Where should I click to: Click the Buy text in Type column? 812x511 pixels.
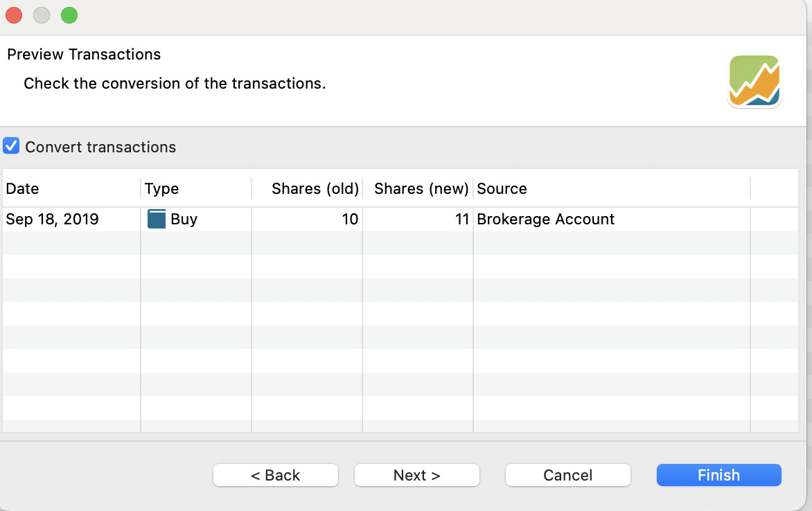tap(184, 219)
